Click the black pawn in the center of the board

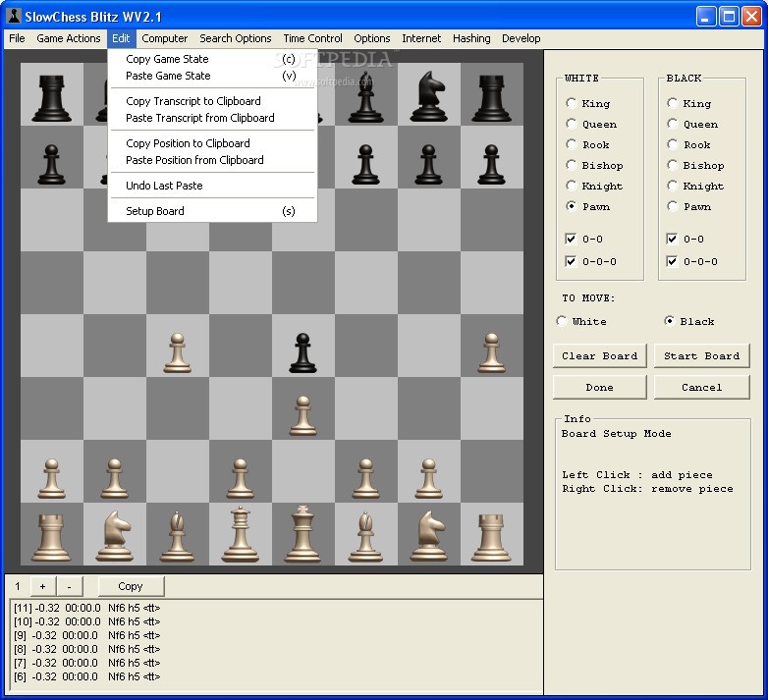pos(302,352)
